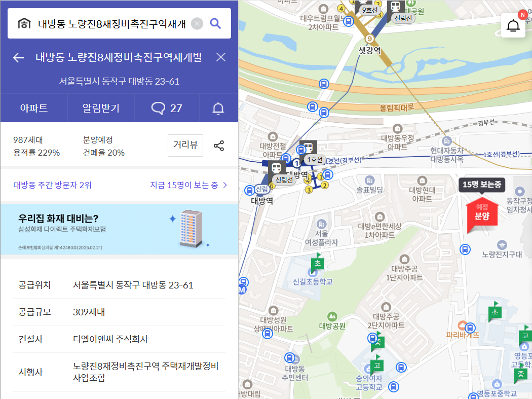Expand the 지금 15명이 보는 중 chevron
532x399 pixels.
pos(225,186)
